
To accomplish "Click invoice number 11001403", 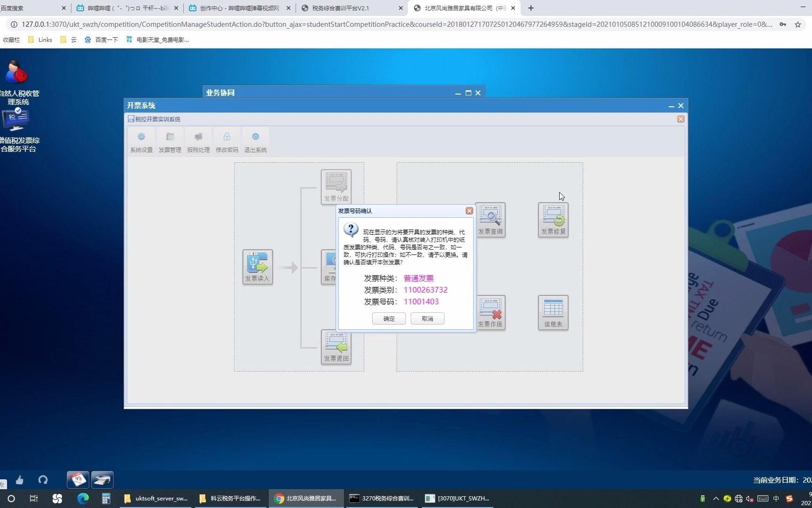I will click(422, 302).
